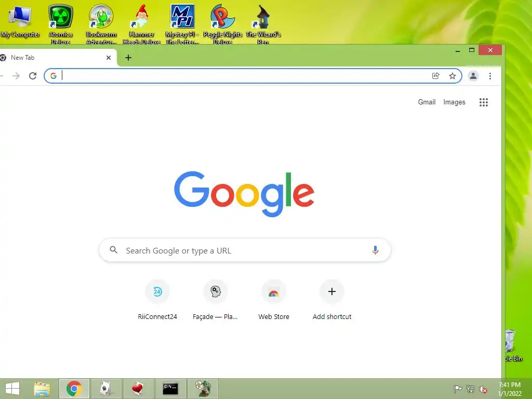Open the Chrome profile avatar button
The width and height of the screenshot is (532, 399).
[473, 76]
